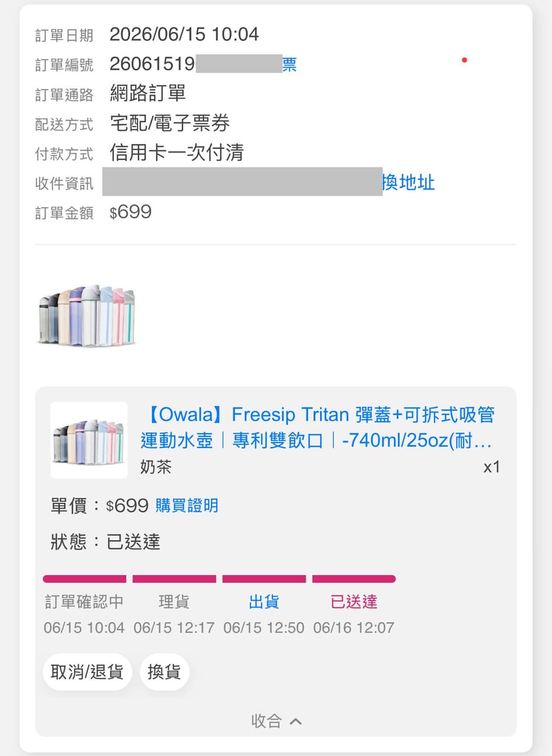Tap the 06/16 12:07 delivery timestamp
552x756 pixels.
click(353, 628)
